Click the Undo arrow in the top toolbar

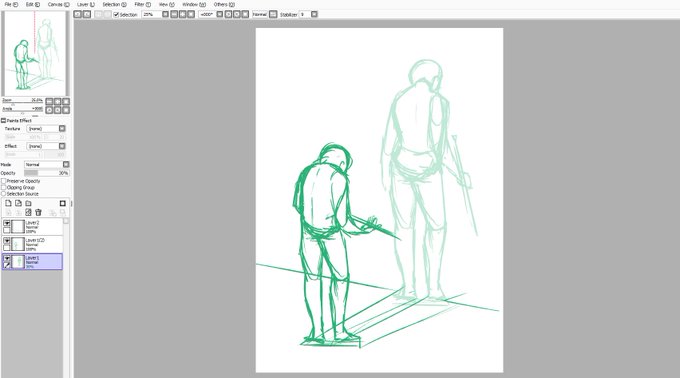pos(77,14)
